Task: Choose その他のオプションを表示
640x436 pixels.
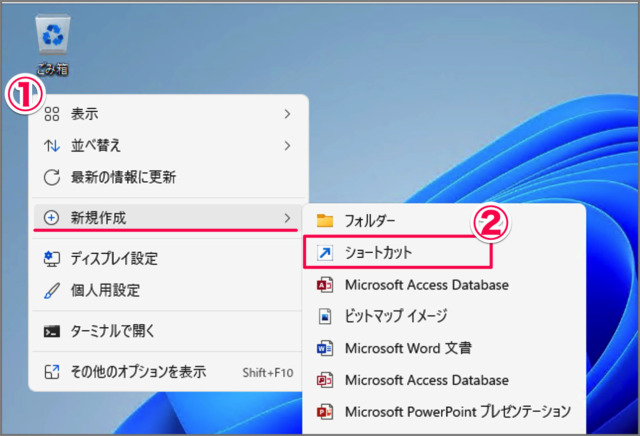Action: [168, 372]
